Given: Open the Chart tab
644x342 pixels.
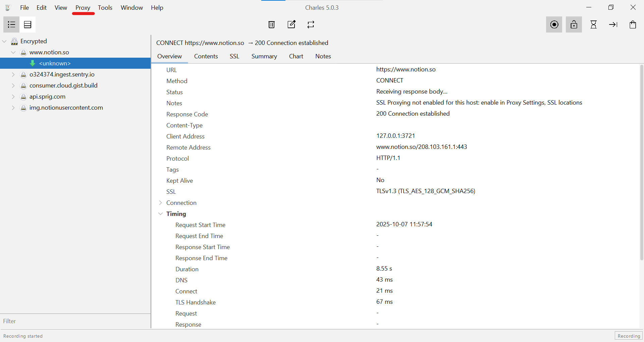Looking at the screenshot, I should coord(296,56).
